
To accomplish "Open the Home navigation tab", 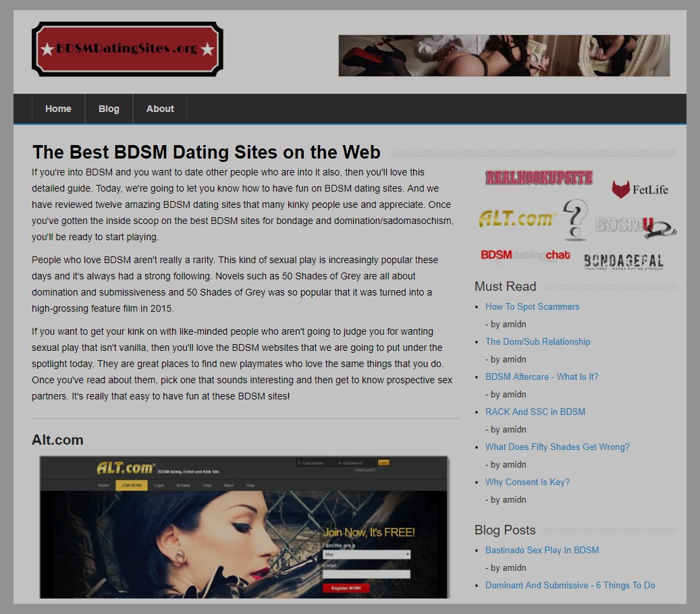I will click(58, 109).
